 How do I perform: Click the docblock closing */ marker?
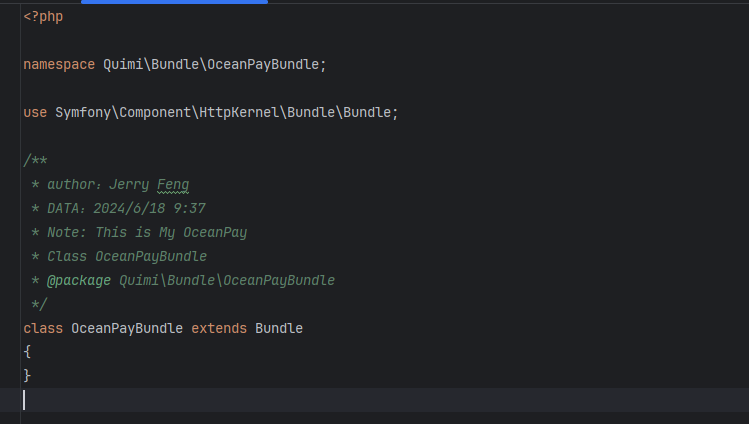click(39, 304)
